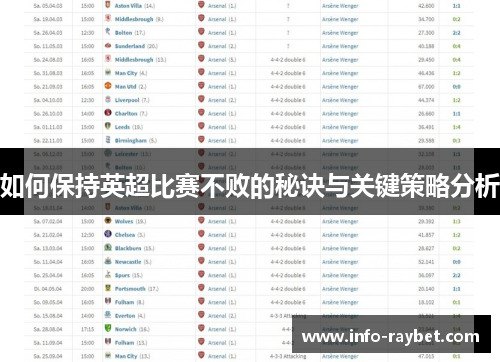The height and width of the screenshot is (362, 500).
Task: Click the Newcastle (5.) club crest
Action: pos(108,261)
